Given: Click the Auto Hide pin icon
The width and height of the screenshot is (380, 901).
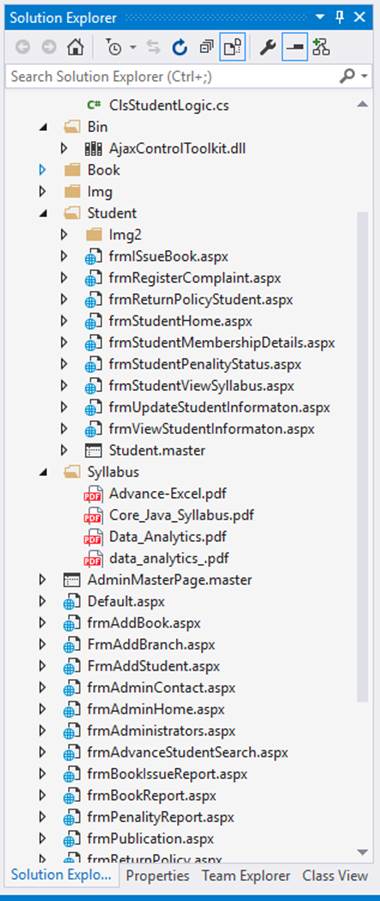Looking at the screenshot, I should click(340, 17).
